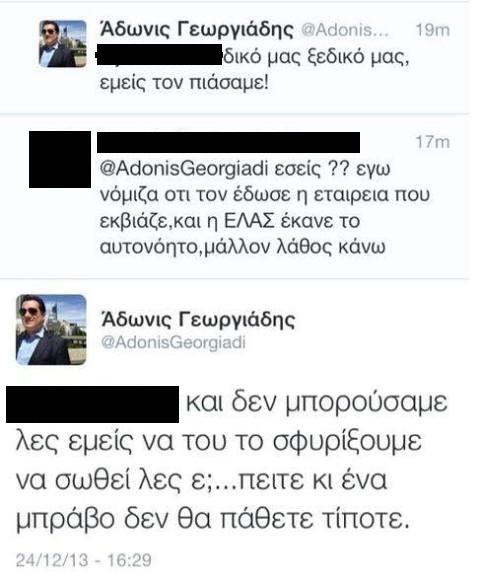The width and height of the screenshot is (480, 581).
Task: Open the small Άδωνις Γεωργιάδης avatar in the 19m tweet
Action: [63, 43]
